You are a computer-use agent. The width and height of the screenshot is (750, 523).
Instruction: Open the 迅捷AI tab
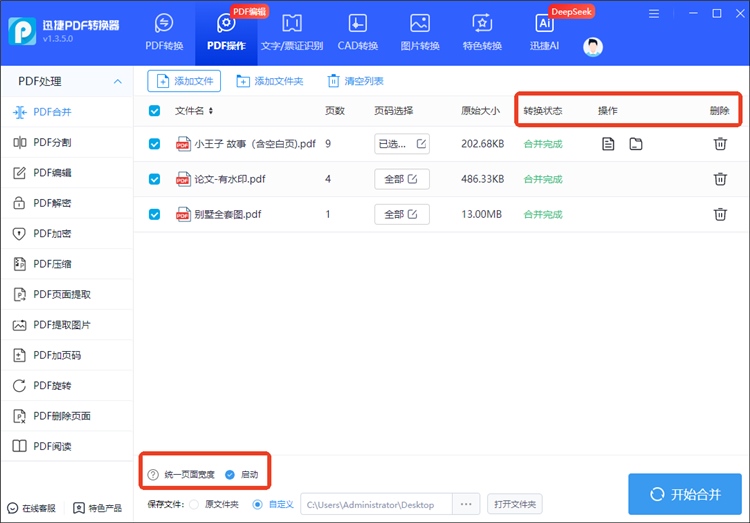(x=544, y=33)
